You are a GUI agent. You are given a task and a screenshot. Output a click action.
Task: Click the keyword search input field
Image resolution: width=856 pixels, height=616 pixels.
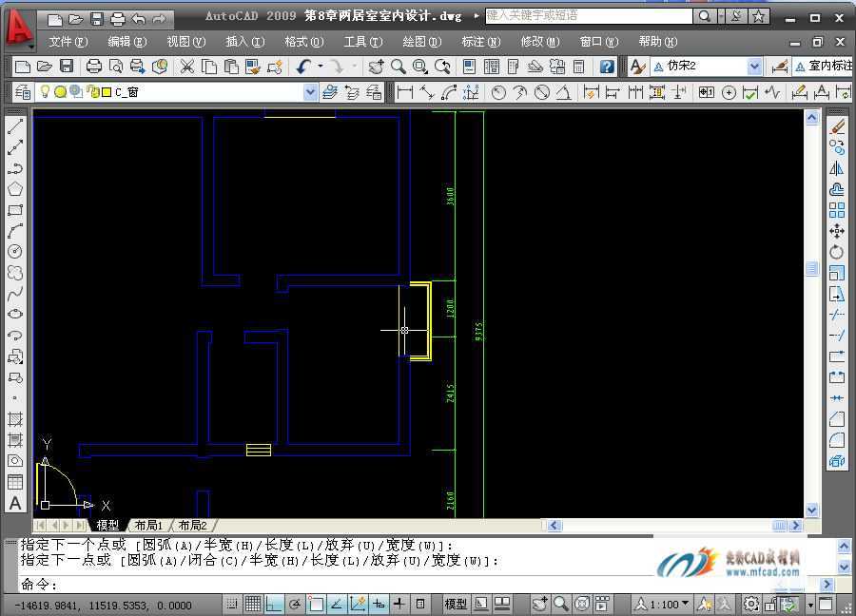pyautogui.click(x=589, y=16)
